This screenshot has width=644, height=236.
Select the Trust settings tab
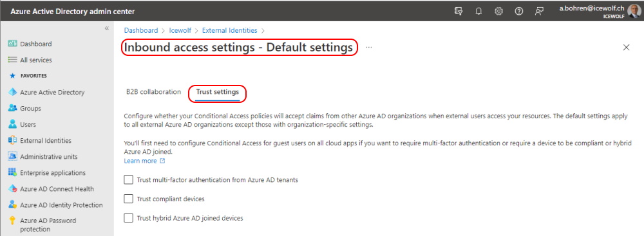tap(217, 92)
